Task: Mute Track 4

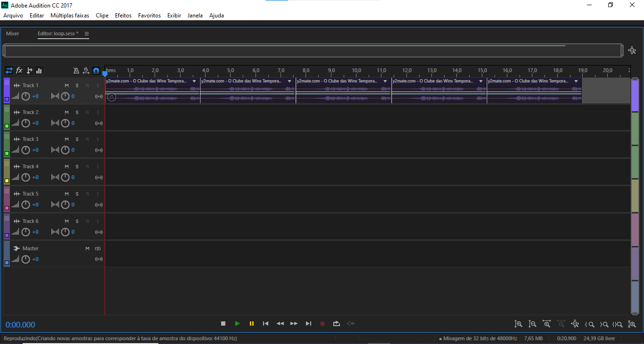Action: tap(67, 167)
